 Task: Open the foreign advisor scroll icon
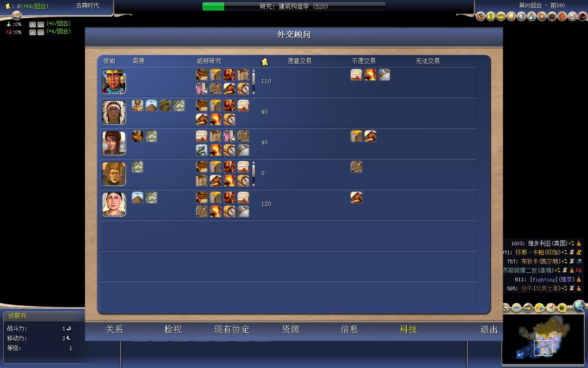tap(511, 17)
